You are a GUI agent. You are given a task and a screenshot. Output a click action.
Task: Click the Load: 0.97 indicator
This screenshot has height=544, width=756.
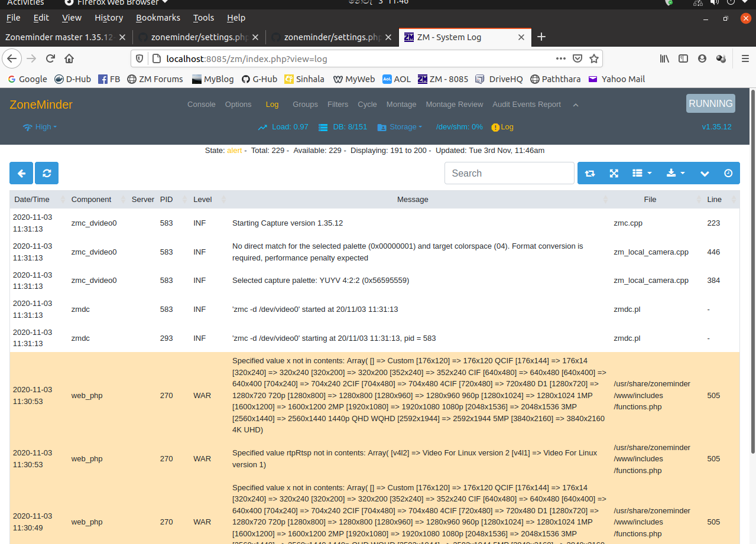pos(283,127)
